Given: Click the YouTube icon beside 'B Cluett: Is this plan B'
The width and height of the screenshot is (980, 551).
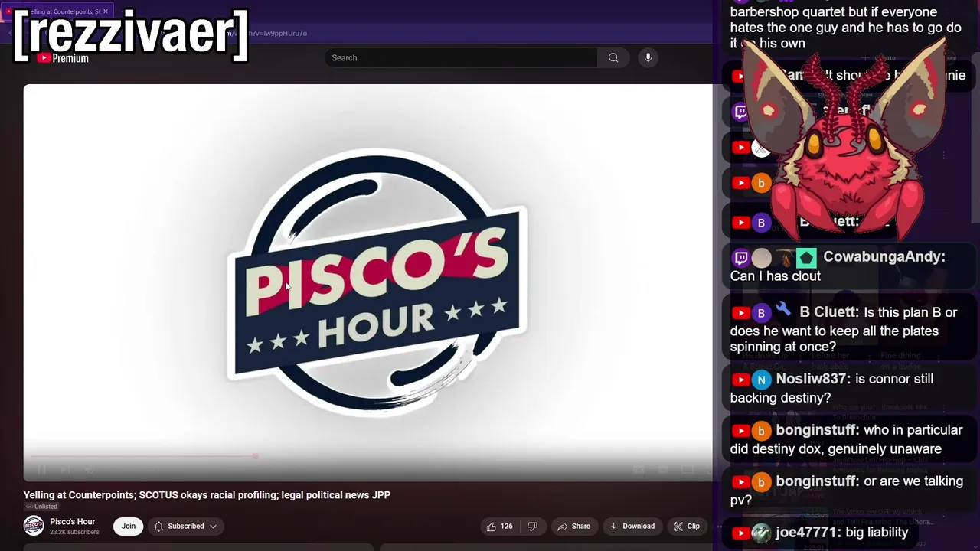Looking at the screenshot, I should click(x=740, y=313).
